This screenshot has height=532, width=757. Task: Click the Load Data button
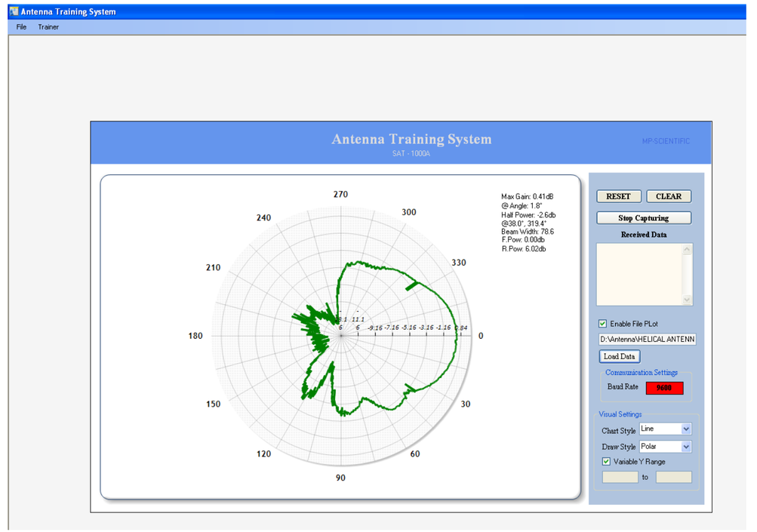pos(620,356)
